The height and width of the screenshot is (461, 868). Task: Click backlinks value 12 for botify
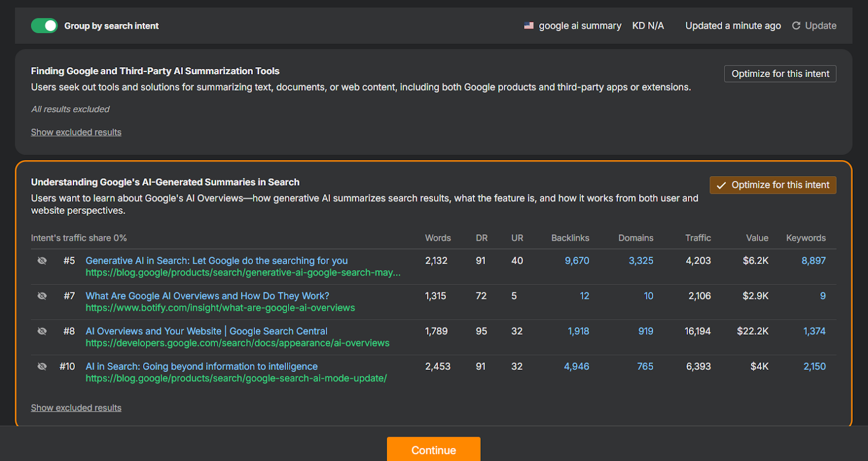[584, 296]
